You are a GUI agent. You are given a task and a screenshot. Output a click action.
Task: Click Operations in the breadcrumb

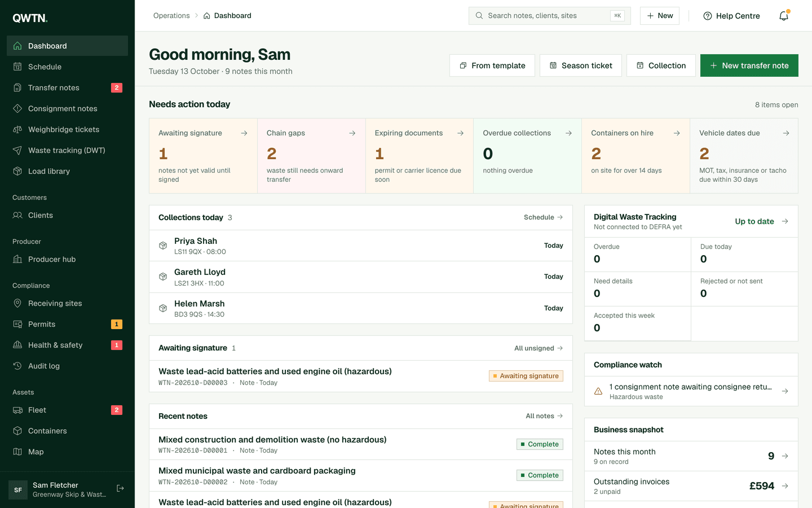pos(171,16)
